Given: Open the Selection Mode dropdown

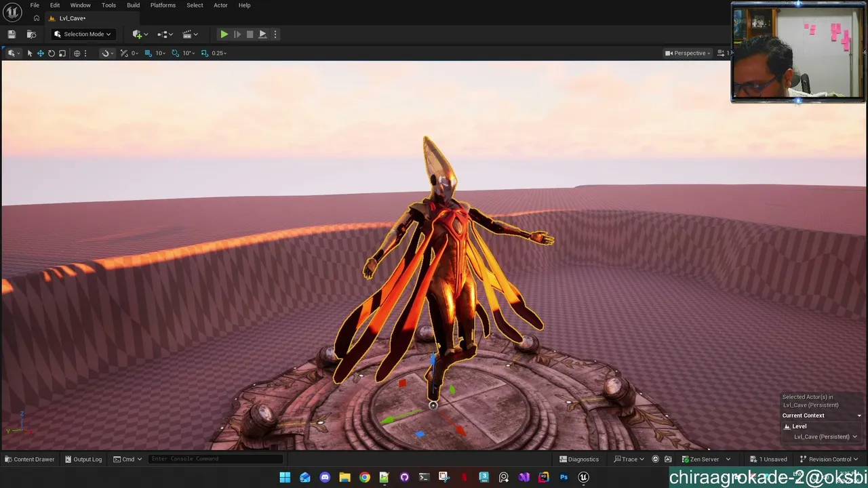Looking at the screenshot, I should point(83,34).
